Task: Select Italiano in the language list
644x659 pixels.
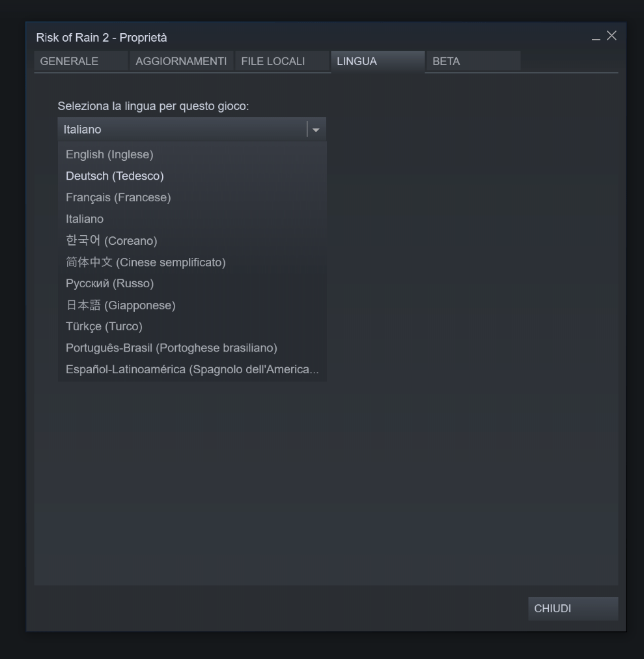Action: (192, 219)
